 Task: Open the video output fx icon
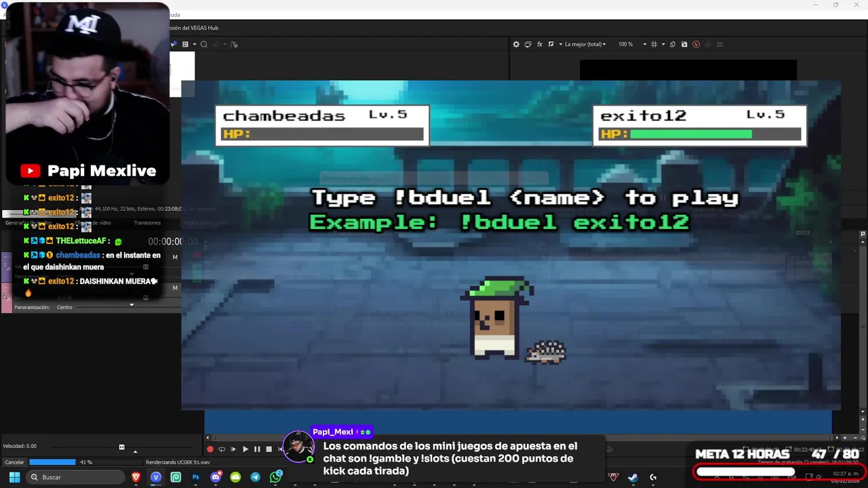[540, 44]
